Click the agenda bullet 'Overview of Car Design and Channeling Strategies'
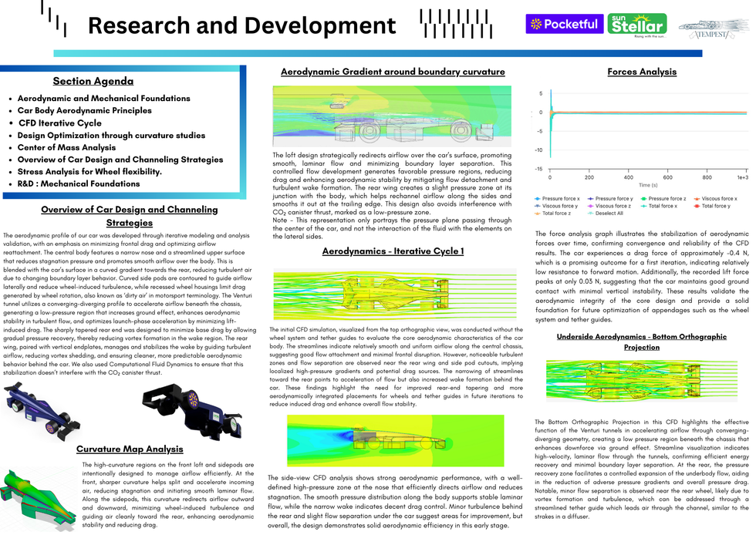This screenshot has width=756, height=535. (x=120, y=160)
